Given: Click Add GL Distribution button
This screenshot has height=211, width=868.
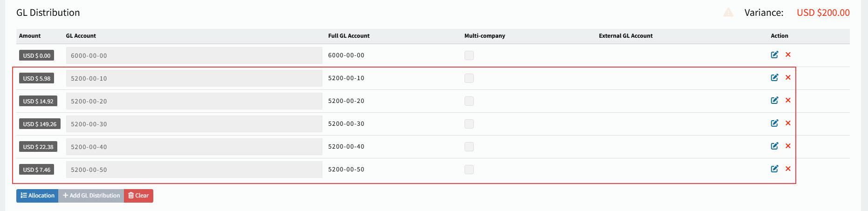Looking at the screenshot, I should [x=91, y=196].
